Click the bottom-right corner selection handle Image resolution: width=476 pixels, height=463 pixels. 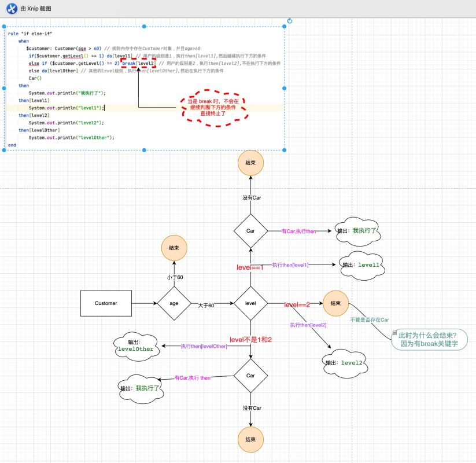pos(285,150)
